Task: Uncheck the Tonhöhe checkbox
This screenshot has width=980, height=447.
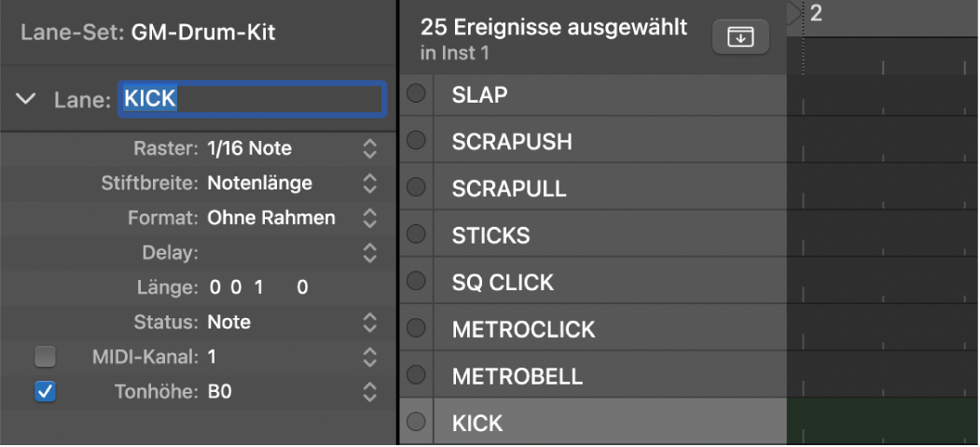Action: [x=45, y=392]
